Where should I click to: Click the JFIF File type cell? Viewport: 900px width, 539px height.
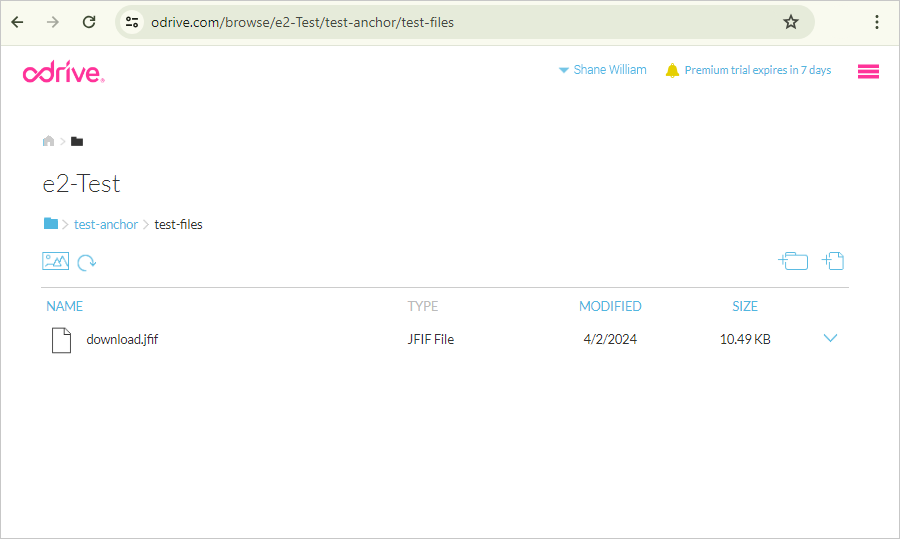coord(430,339)
